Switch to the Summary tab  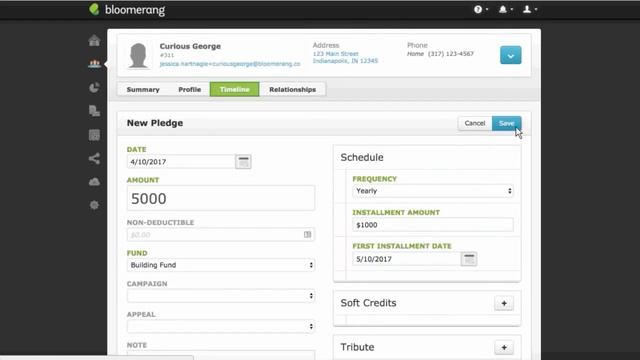(143, 89)
